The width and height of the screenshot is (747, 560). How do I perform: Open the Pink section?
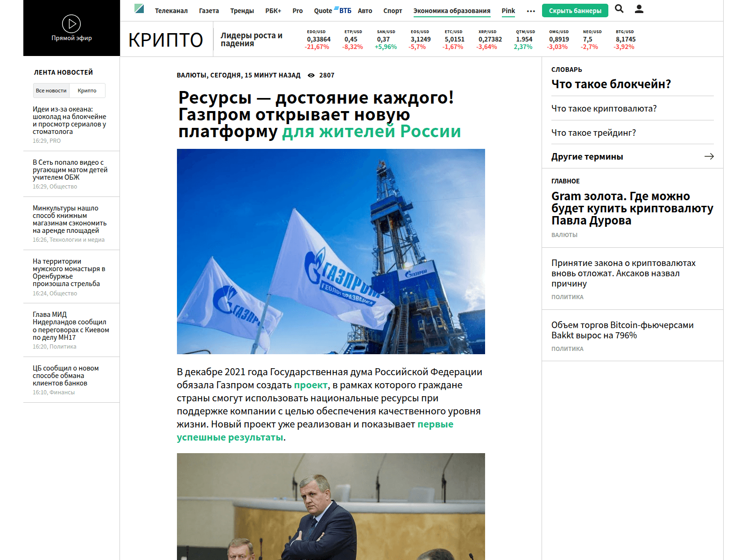point(508,11)
